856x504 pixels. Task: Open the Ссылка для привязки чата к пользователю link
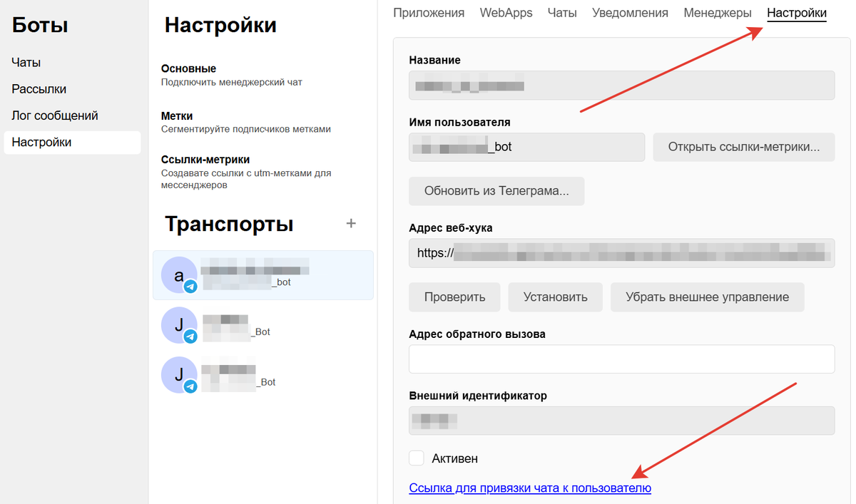pos(530,488)
